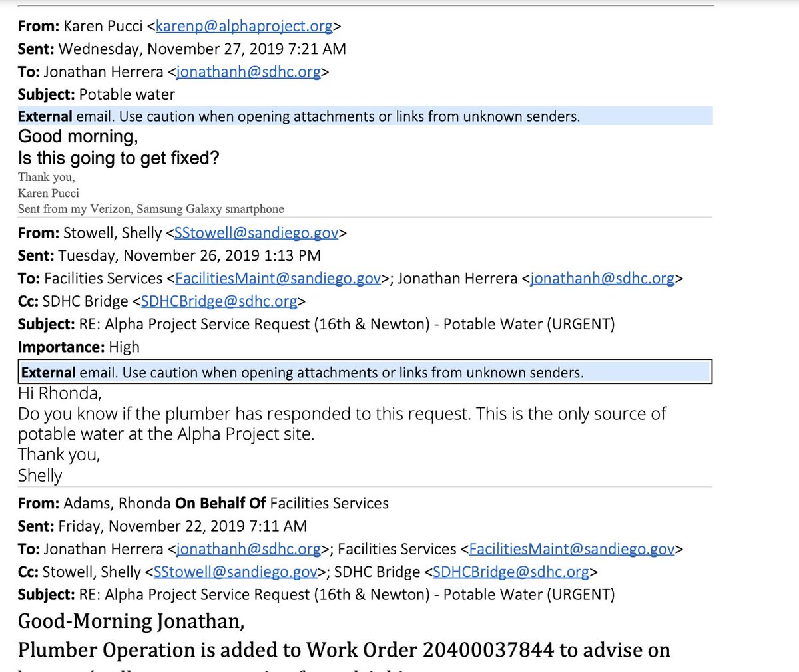Click jonathanh@sdhc.org in the November 27 email
Image resolution: width=799 pixels, height=672 pixels.
tap(248, 72)
